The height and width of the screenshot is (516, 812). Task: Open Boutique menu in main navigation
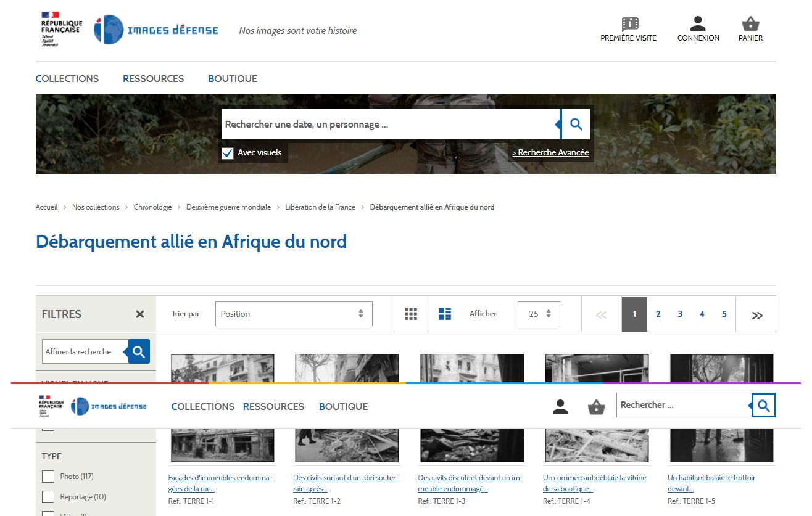233,78
